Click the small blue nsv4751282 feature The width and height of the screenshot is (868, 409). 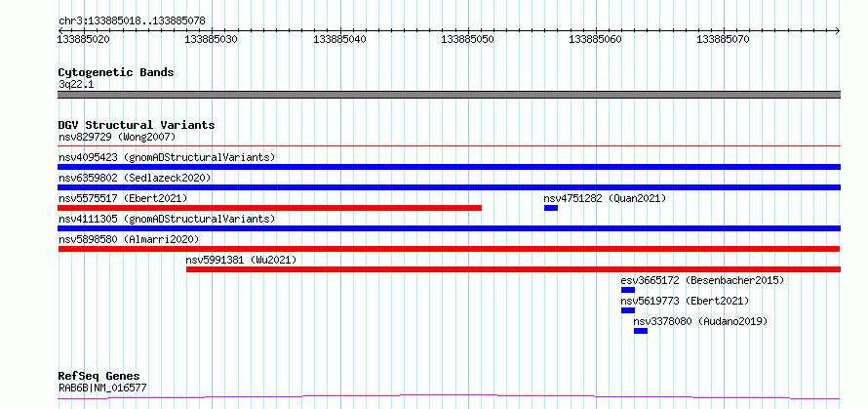pos(551,208)
